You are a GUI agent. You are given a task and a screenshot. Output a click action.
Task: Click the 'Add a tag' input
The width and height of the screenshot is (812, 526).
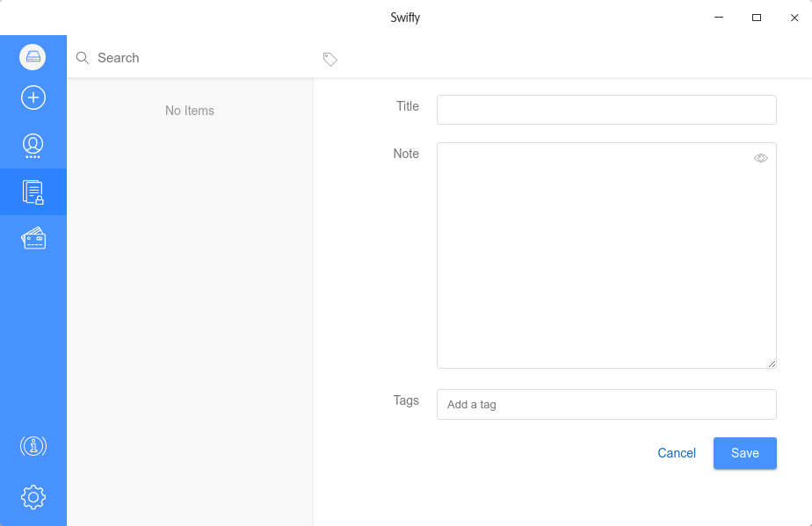[x=605, y=405]
